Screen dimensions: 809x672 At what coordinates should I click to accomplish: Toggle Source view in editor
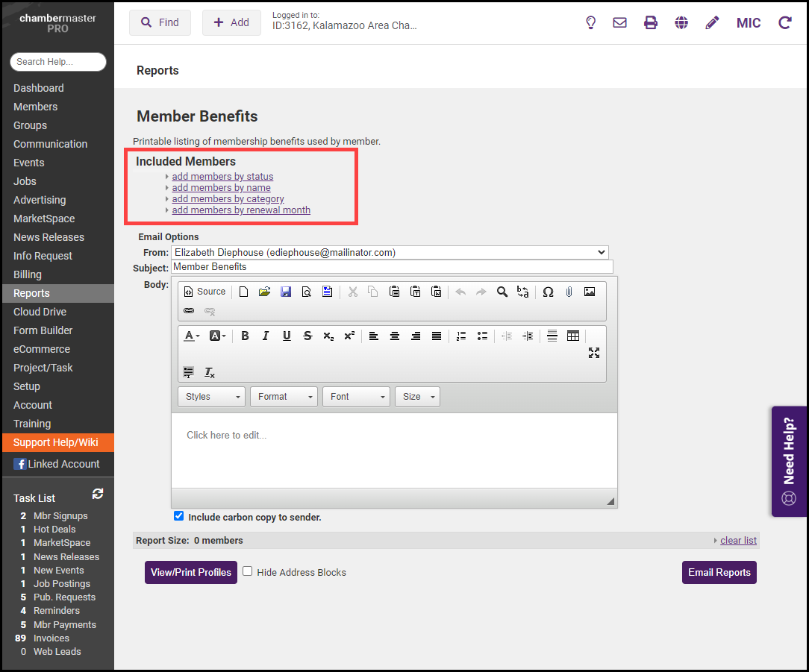click(x=204, y=292)
